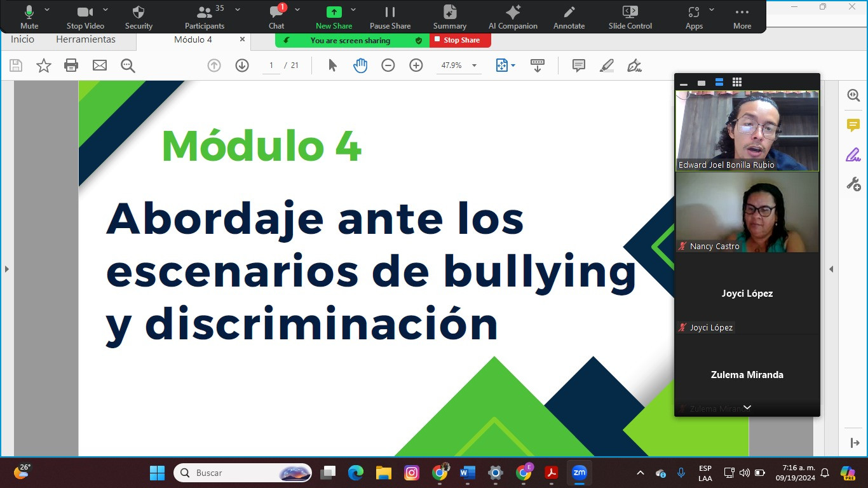
Task: Expand more participants chevron below Zulema Miranda
Action: pyautogui.click(x=747, y=407)
